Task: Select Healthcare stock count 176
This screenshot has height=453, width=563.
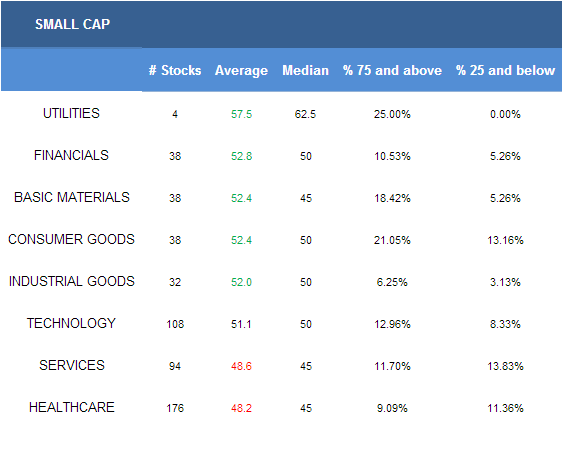Action: pyautogui.click(x=175, y=408)
